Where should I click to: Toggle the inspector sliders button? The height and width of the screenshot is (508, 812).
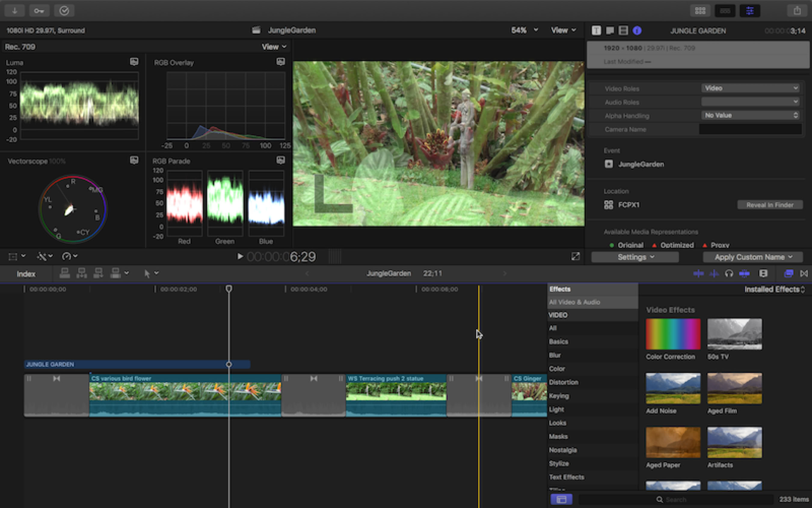(x=749, y=11)
